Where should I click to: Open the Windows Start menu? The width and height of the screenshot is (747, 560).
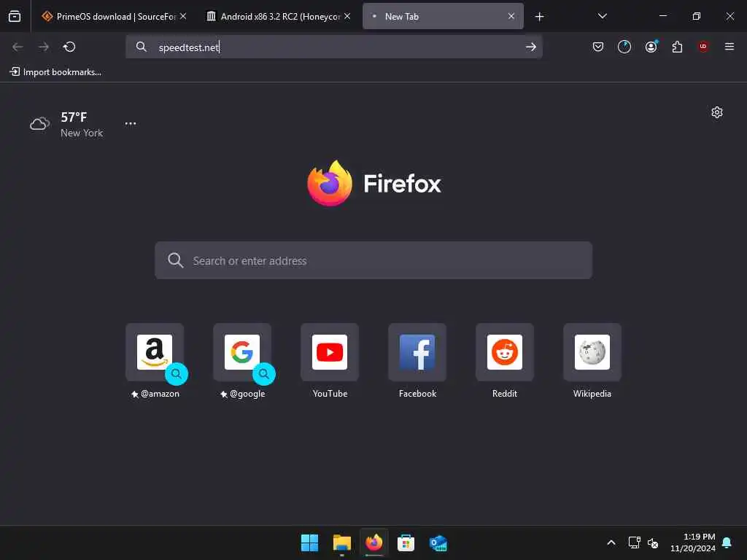click(x=309, y=542)
